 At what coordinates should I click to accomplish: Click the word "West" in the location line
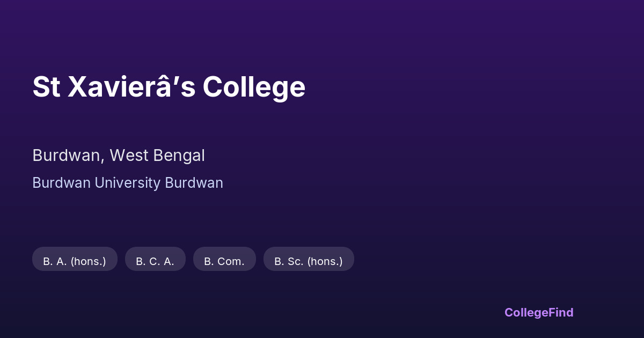[x=129, y=156]
